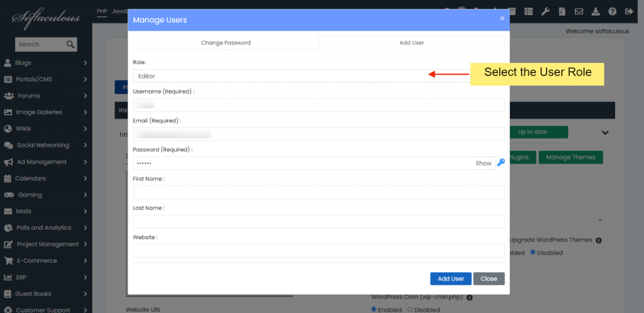Open the wrench settings icon in top bar
Viewport: 644px width, 313px height.
[x=545, y=11]
